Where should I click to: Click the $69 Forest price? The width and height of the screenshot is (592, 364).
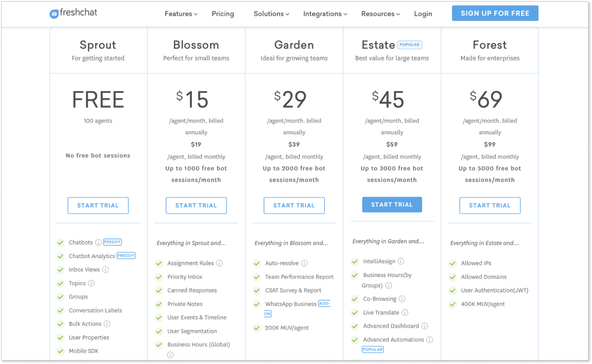486,99
